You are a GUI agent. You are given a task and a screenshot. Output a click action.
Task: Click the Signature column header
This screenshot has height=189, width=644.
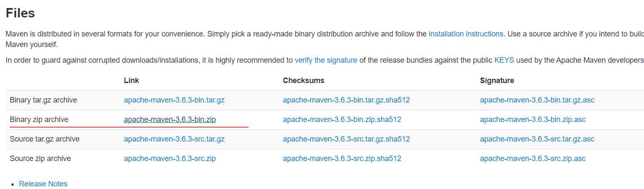(497, 81)
